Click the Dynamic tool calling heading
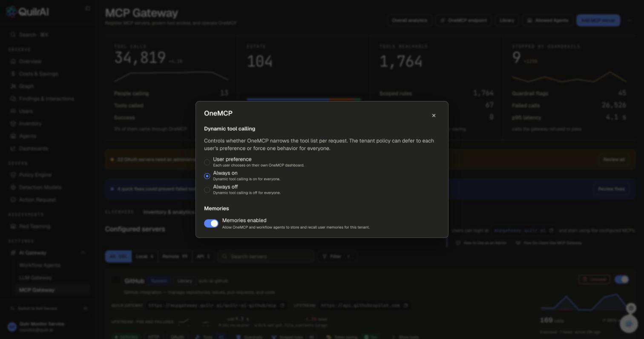This screenshot has width=644, height=339. pyautogui.click(x=230, y=129)
